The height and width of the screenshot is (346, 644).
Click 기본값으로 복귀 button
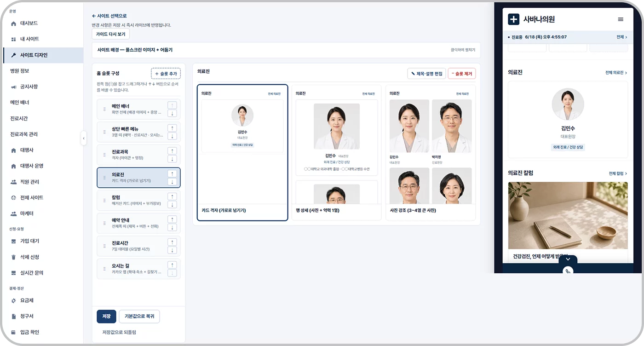coord(139,317)
